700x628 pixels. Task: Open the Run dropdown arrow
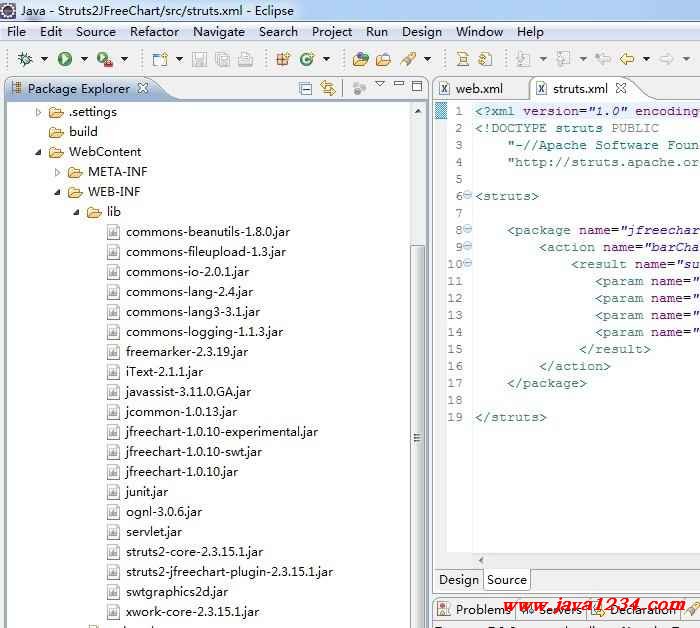84,59
